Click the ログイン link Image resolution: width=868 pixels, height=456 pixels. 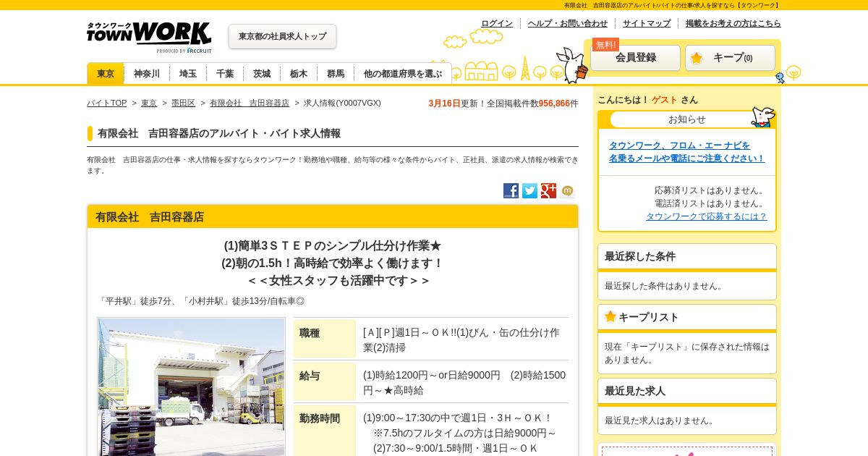coord(497,23)
